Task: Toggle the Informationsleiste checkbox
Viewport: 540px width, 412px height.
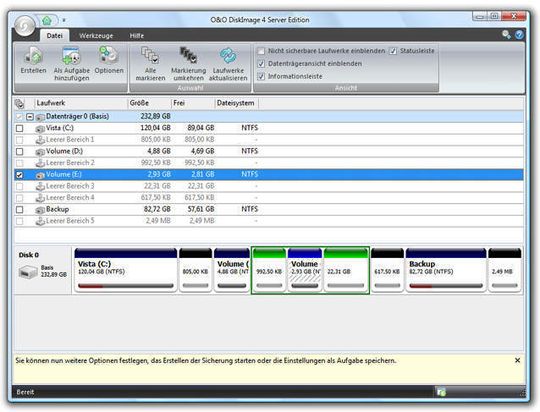Action: pos(261,76)
